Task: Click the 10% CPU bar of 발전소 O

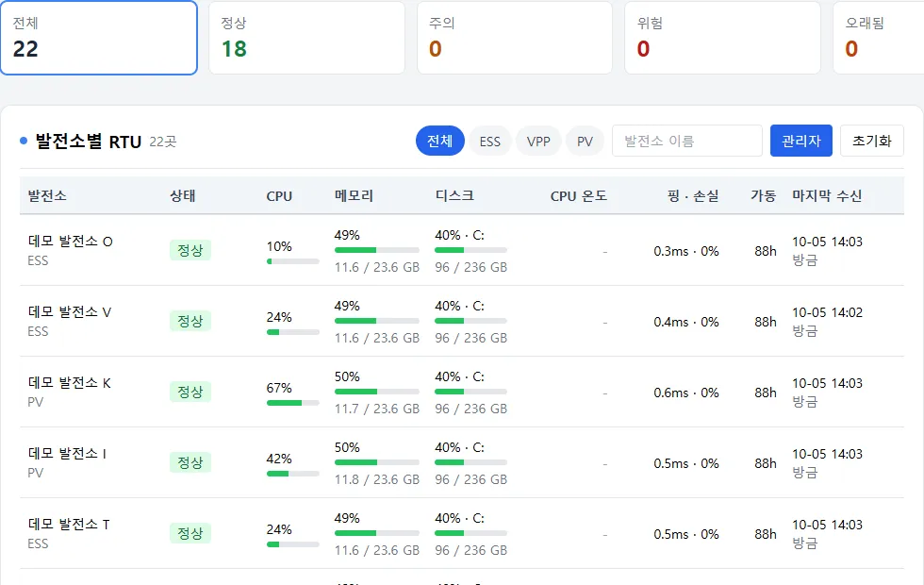Action: point(293,261)
